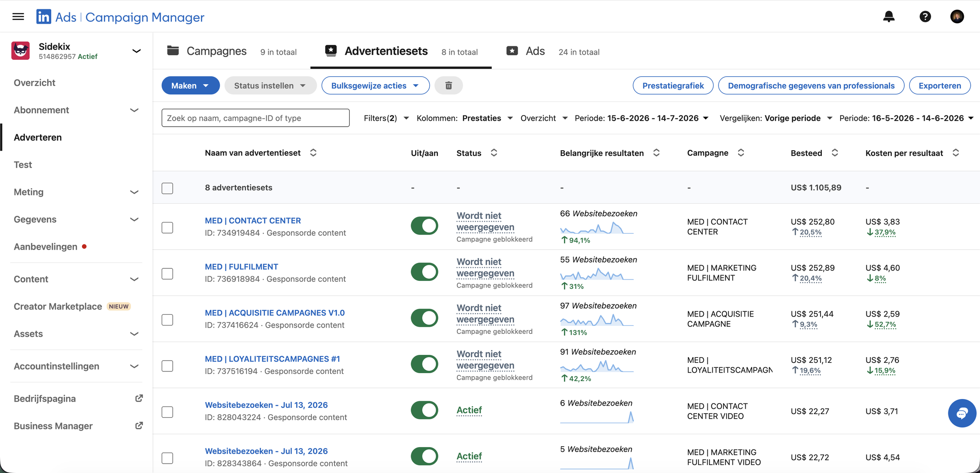
Task: Change Periode 15-6-2026 - 14-7-2026 range
Action: pyautogui.click(x=641, y=118)
